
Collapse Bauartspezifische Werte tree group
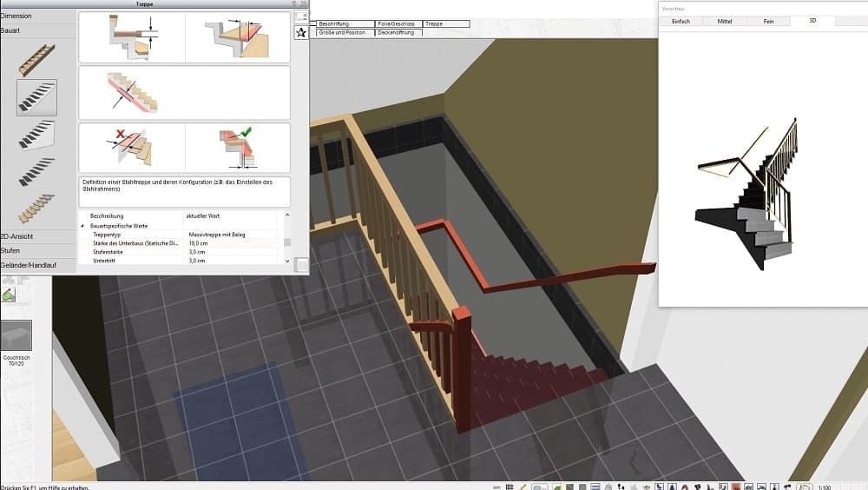pyautogui.click(x=82, y=226)
